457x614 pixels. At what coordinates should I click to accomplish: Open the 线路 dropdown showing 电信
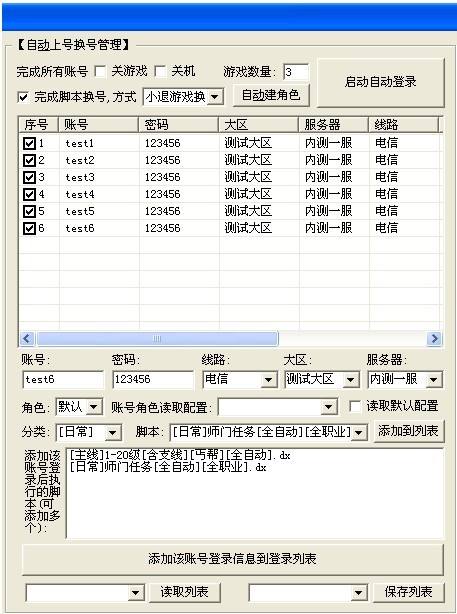269,379
